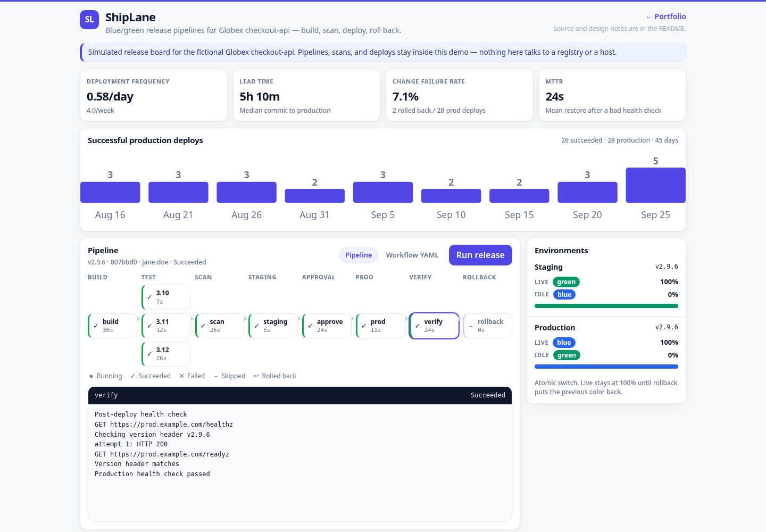The width and height of the screenshot is (766, 532).
Task: Click the Production idle green badge
Action: pyautogui.click(x=567, y=355)
